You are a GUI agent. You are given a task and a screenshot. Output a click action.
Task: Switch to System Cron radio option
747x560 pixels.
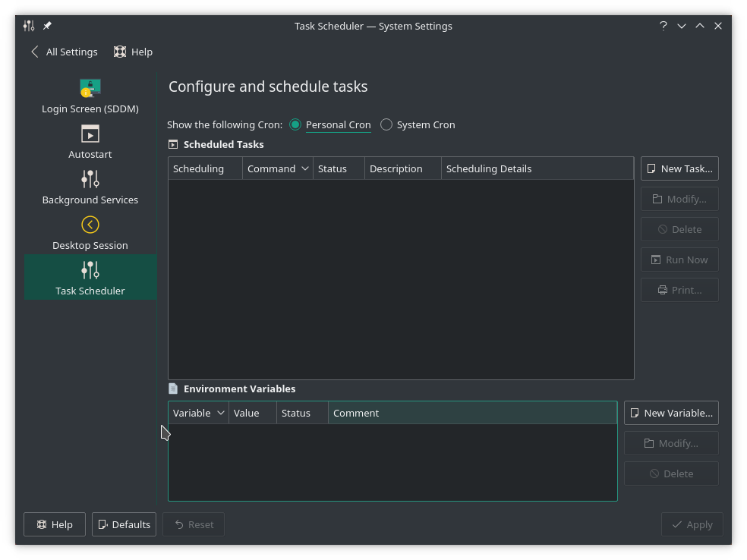tap(386, 124)
